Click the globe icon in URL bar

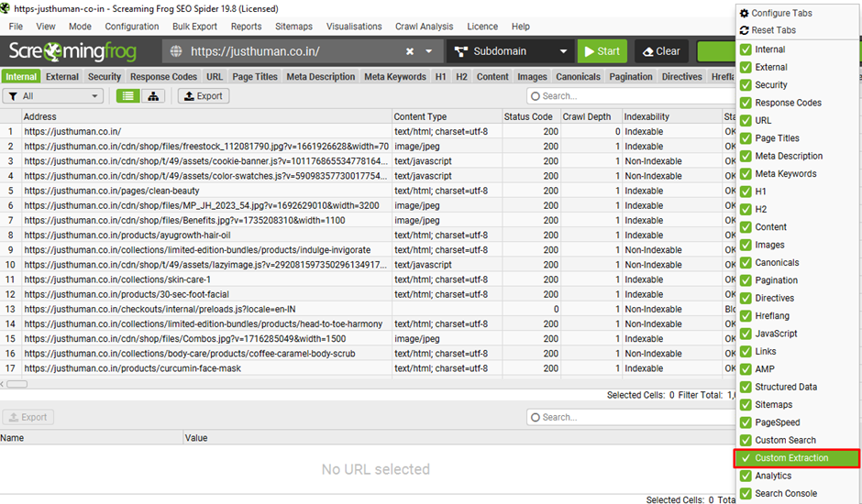tap(176, 51)
